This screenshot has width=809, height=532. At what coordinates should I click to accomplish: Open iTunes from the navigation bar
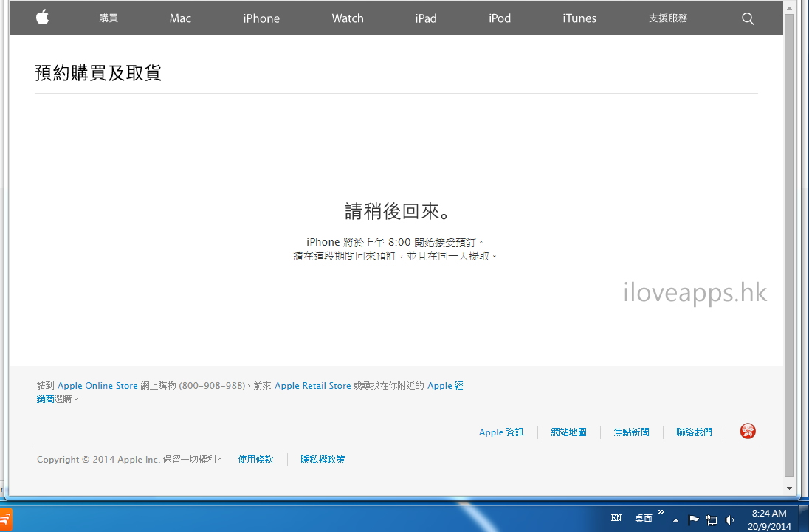pos(579,18)
